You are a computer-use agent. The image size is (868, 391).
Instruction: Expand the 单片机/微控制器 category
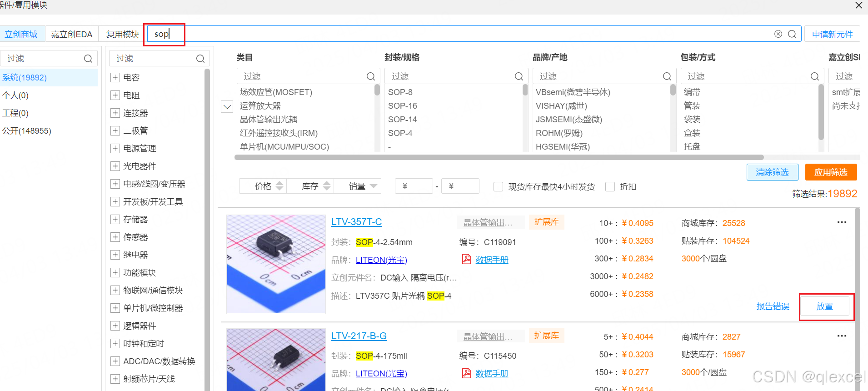point(115,308)
